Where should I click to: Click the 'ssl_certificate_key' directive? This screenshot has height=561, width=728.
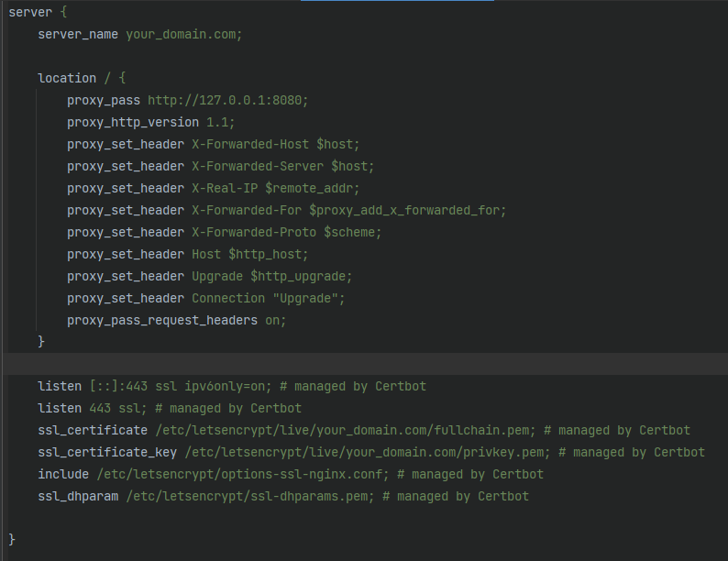pos(107,453)
